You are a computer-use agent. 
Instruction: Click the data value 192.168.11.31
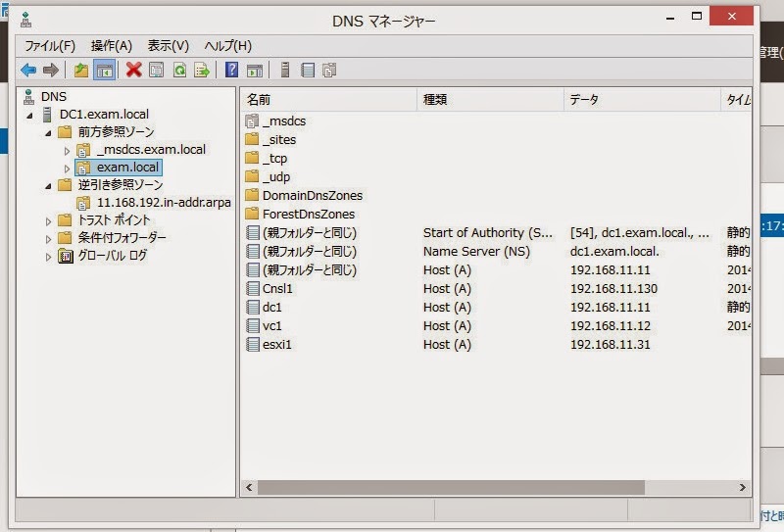click(x=611, y=345)
